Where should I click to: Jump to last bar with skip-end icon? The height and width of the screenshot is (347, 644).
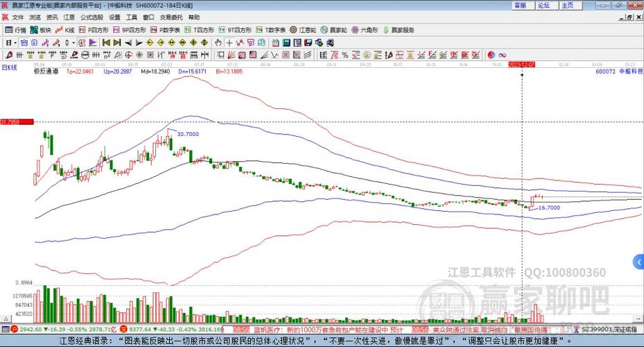click(x=117, y=43)
